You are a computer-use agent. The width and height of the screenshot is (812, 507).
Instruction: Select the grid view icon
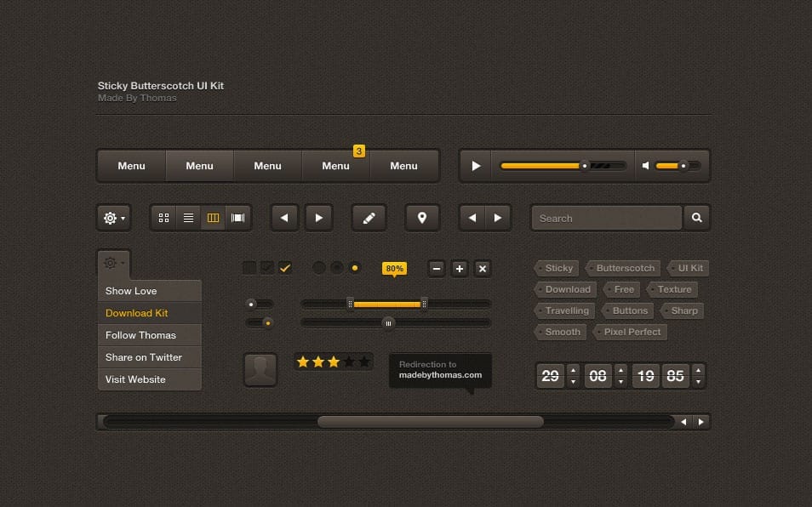pyautogui.click(x=163, y=217)
